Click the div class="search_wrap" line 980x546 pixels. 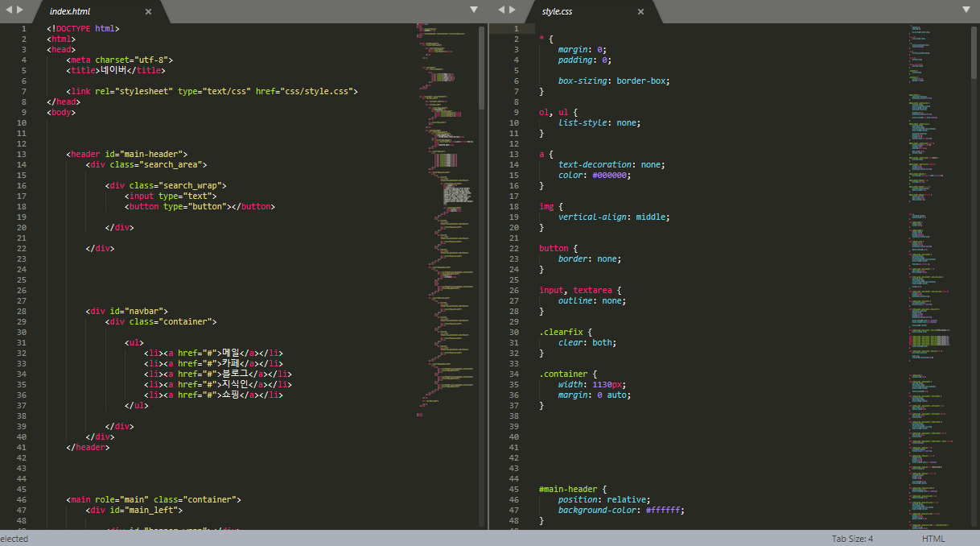point(166,185)
